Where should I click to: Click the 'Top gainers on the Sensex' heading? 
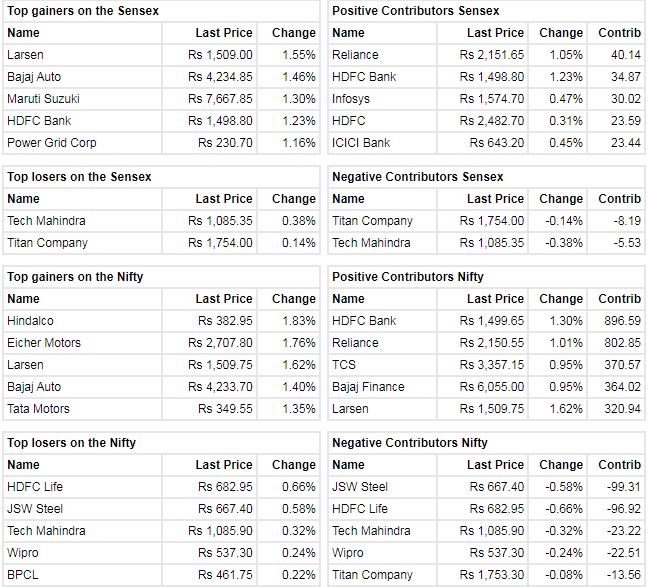[x=83, y=11]
